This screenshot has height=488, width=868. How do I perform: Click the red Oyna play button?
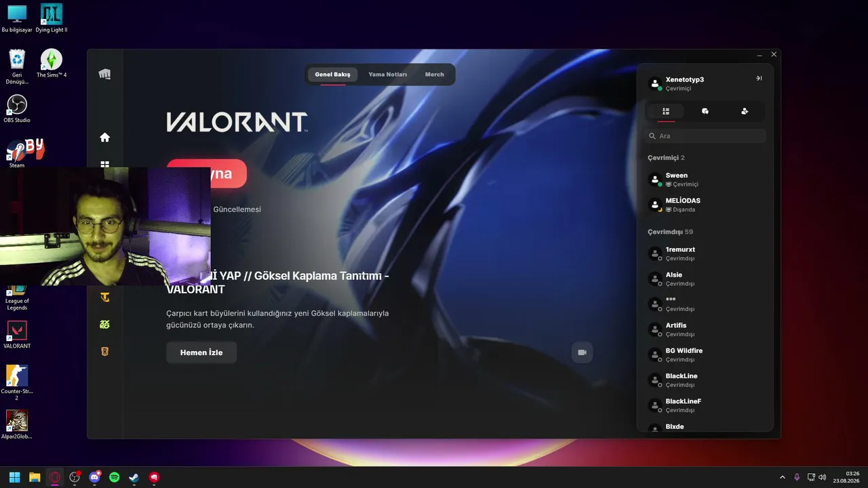coord(207,174)
